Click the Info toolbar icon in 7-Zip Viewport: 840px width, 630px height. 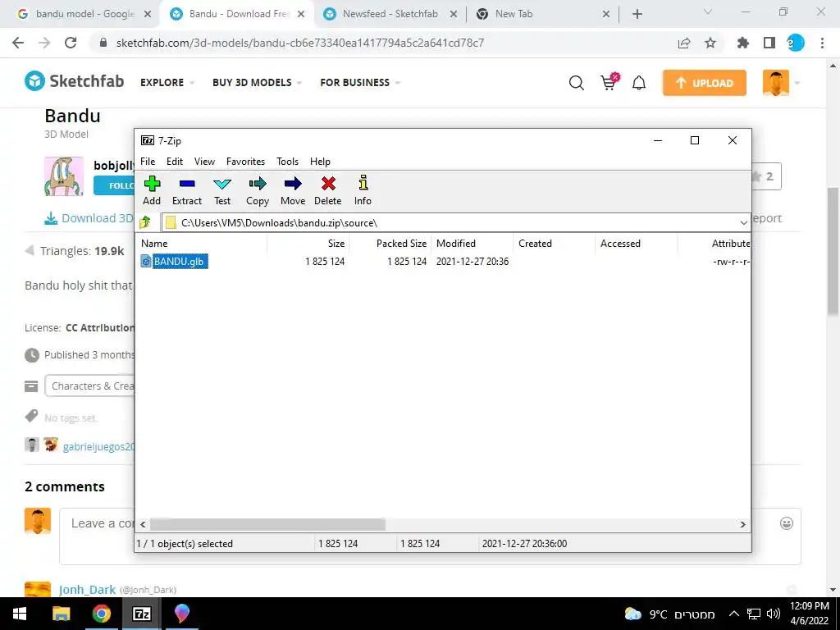pos(363,190)
